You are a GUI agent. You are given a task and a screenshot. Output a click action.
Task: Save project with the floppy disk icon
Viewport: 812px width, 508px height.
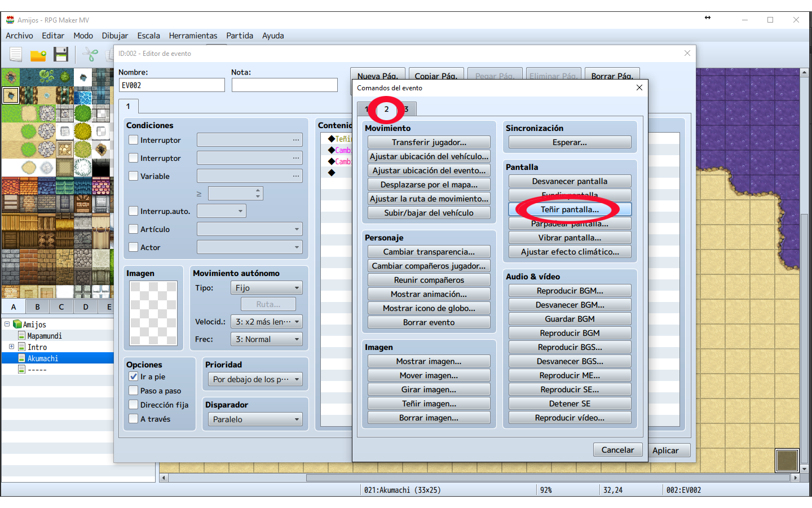61,55
